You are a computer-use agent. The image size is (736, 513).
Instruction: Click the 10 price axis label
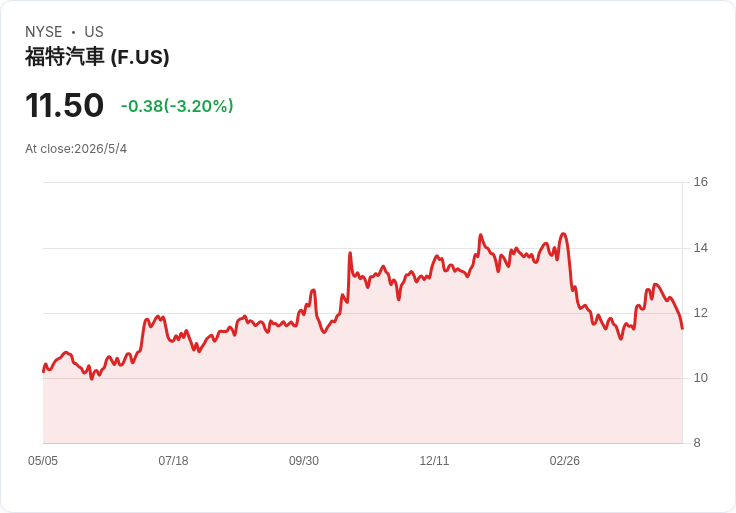coord(700,378)
